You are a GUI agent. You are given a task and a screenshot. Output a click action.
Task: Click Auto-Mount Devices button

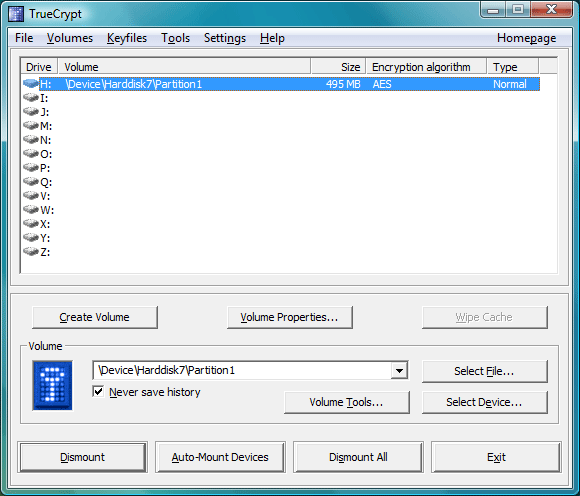click(x=220, y=457)
